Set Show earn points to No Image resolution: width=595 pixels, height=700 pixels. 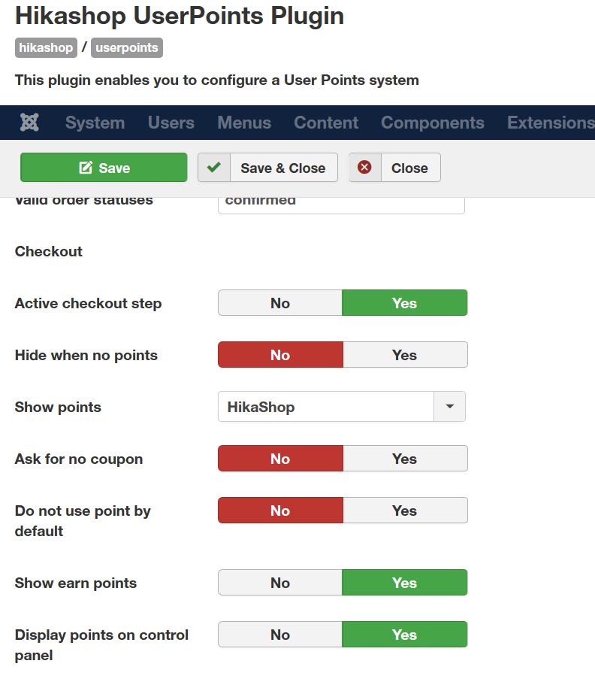point(280,583)
